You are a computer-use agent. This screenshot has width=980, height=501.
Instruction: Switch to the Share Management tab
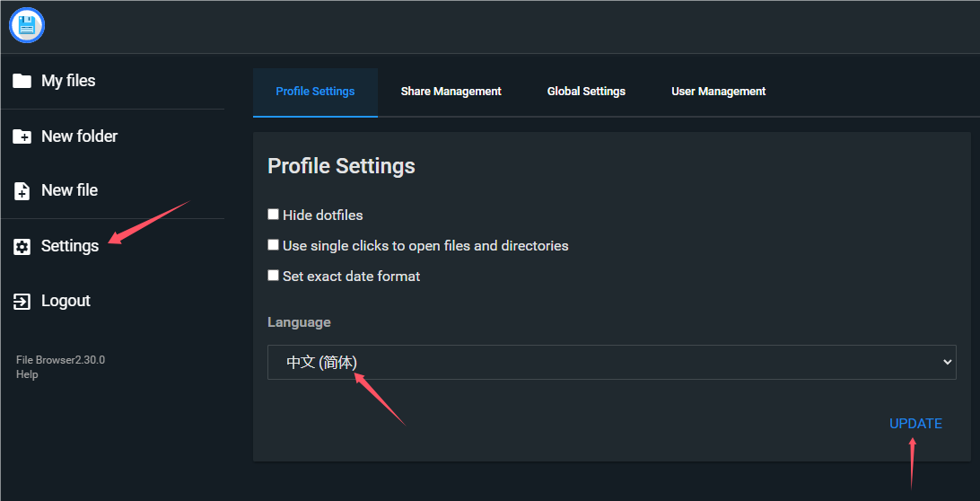(451, 92)
